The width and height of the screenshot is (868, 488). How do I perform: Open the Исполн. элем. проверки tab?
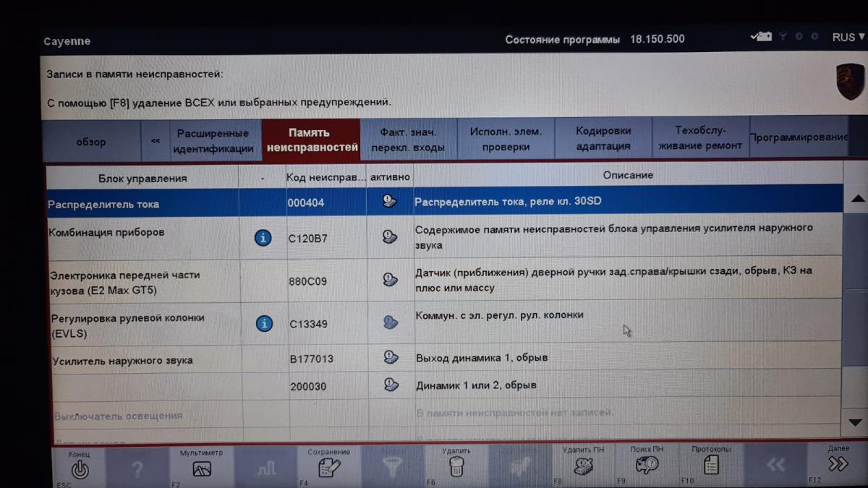(506, 139)
